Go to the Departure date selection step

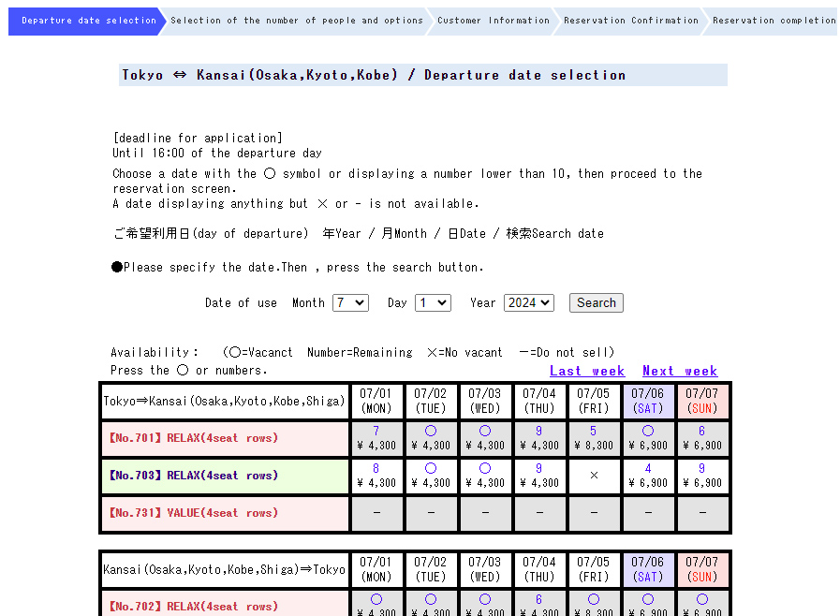coord(88,21)
